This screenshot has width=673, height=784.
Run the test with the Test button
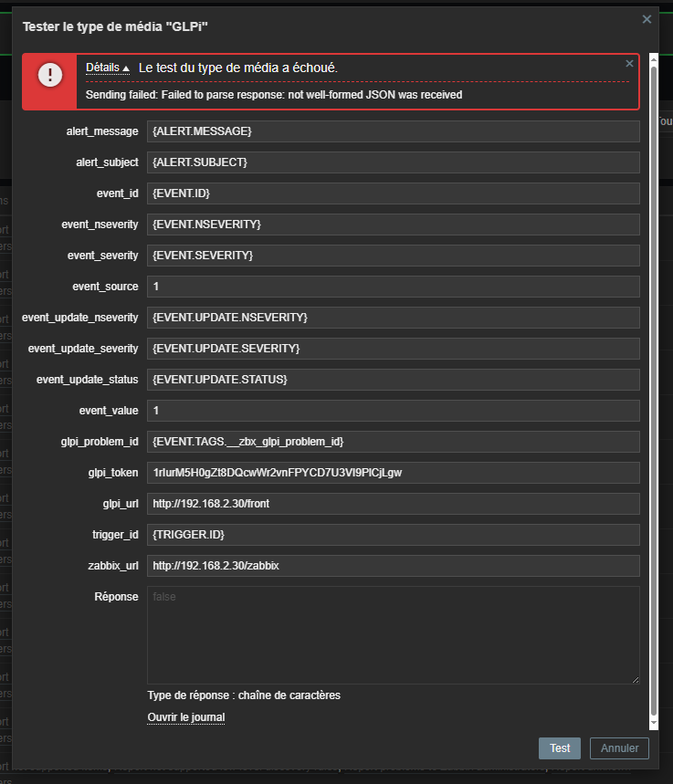point(560,748)
